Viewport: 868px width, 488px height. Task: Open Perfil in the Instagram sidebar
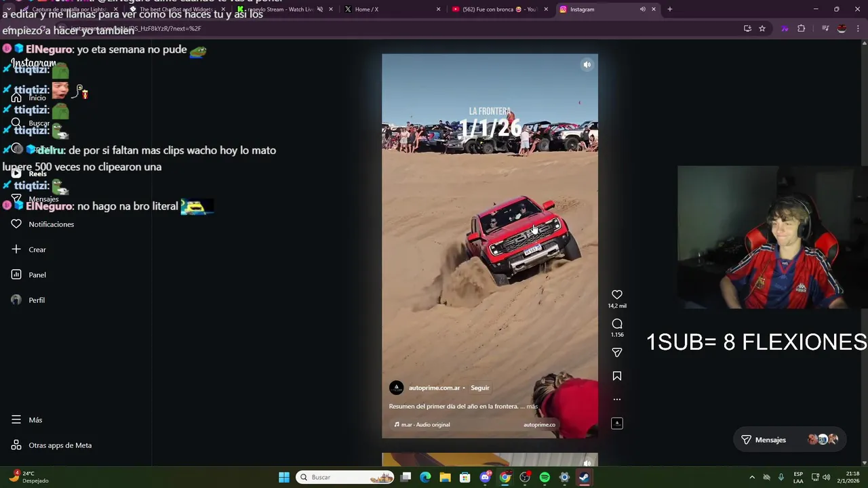click(28, 300)
